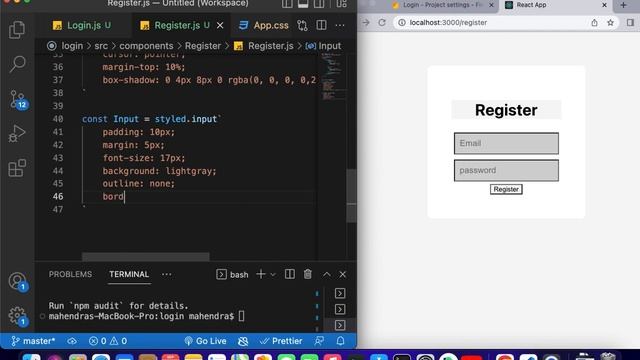This screenshot has width=640, height=360.
Task: Select the third terminal instance in list
Action: [x=340, y=325]
